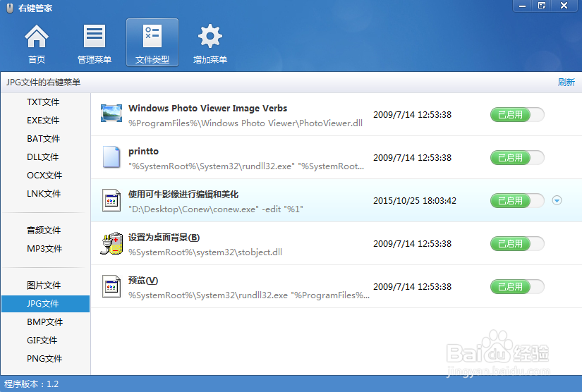Click the PhotoViewer.dll path text
The image size is (582, 392).
tap(245, 123)
